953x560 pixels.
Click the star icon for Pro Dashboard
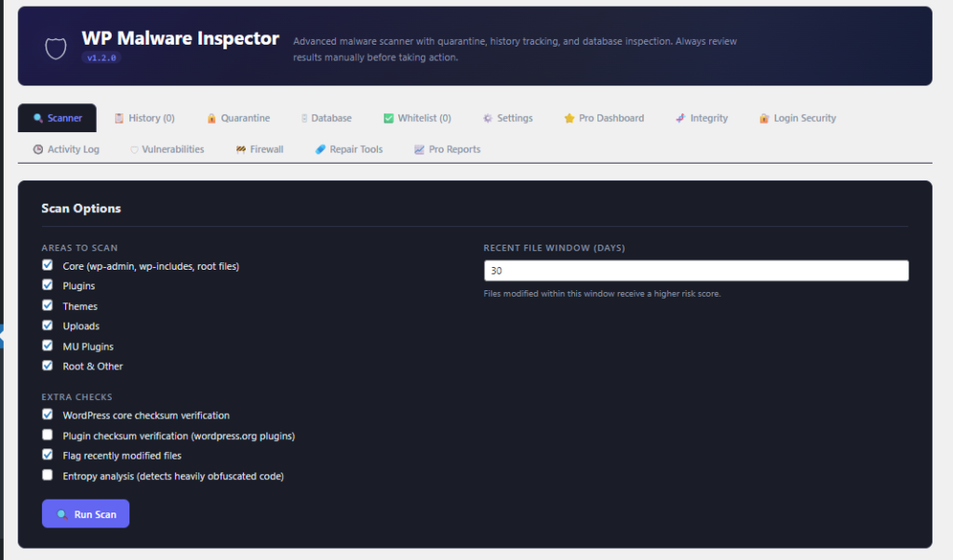[570, 118]
